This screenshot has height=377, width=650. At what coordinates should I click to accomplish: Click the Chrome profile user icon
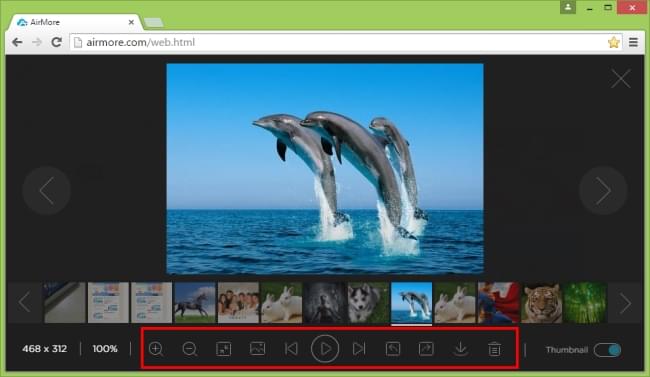pyautogui.click(x=568, y=7)
